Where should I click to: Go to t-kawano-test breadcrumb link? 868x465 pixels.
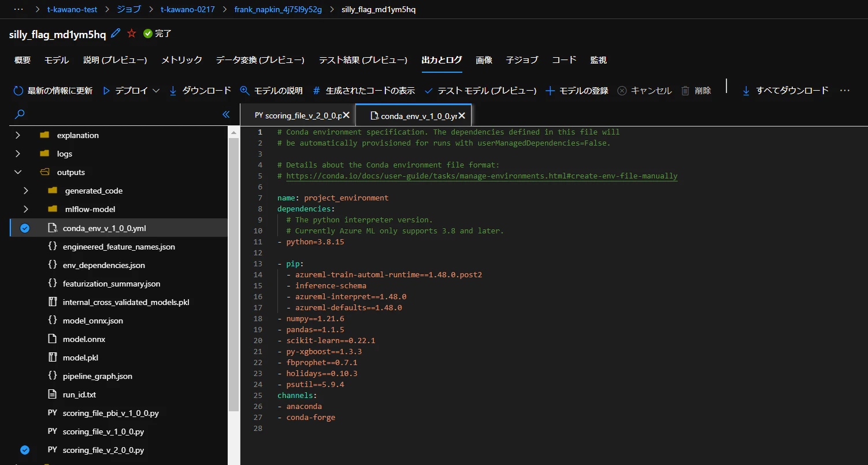pyautogui.click(x=72, y=10)
